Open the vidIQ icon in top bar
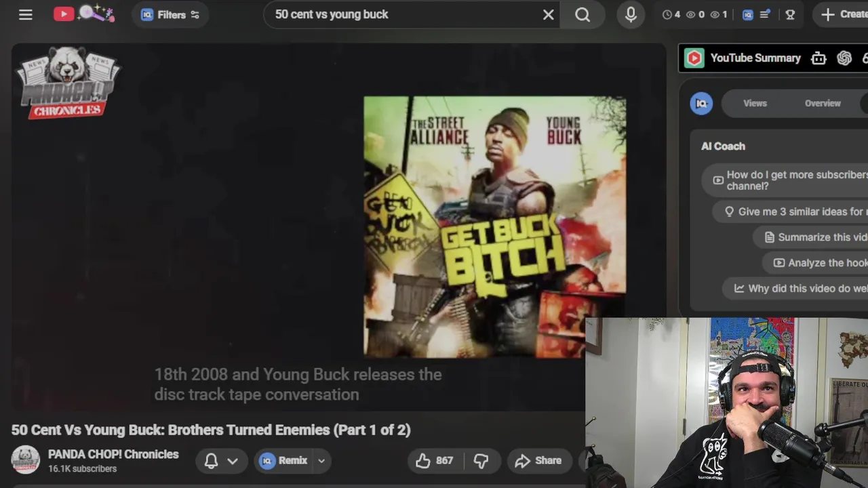868x488 pixels. point(747,14)
